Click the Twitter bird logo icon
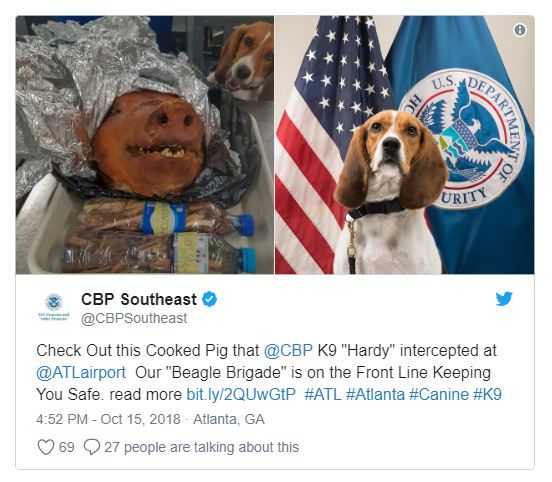The height and width of the screenshot is (482, 552). [504, 299]
